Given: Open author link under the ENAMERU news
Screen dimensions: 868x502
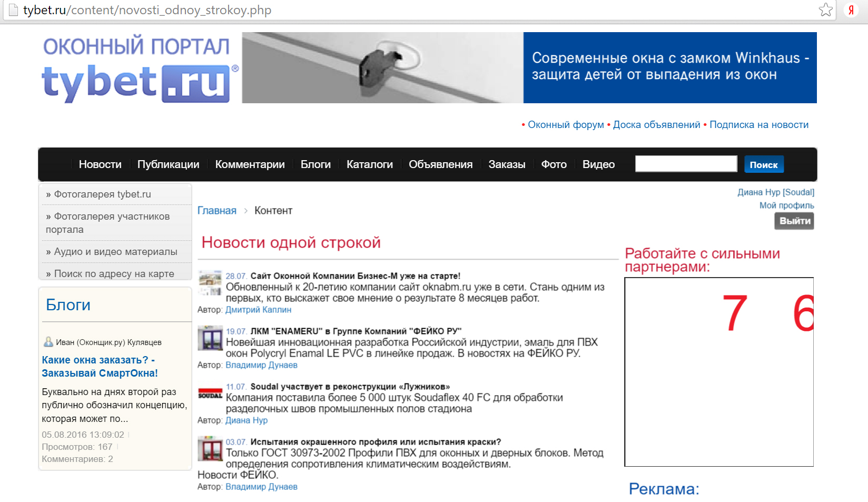Looking at the screenshot, I should [x=261, y=365].
